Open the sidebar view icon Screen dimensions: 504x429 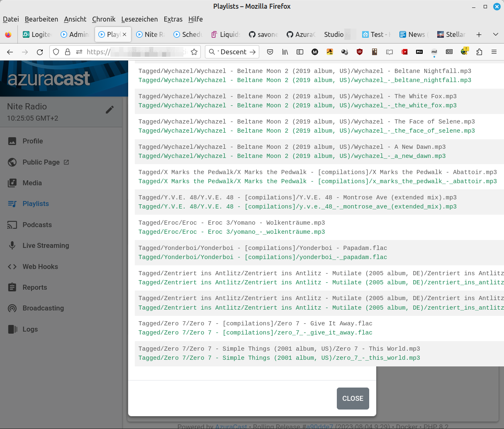[300, 52]
